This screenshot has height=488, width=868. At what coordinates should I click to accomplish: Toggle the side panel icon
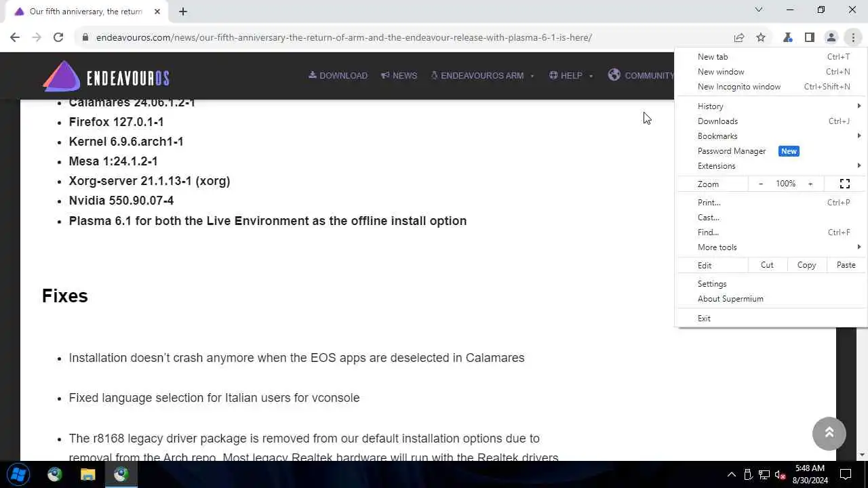coord(810,37)
